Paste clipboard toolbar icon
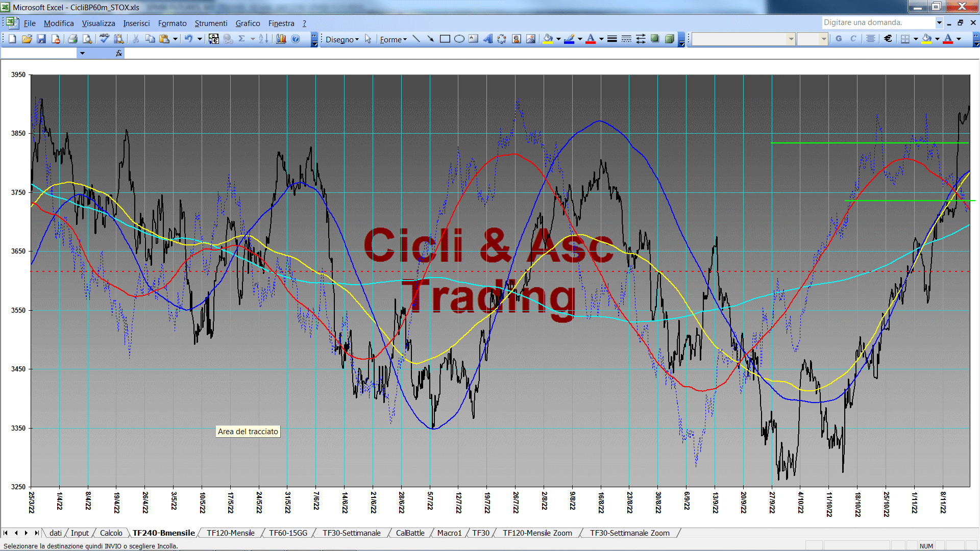This screenshot has width=980, height=551. coord(164,39)
